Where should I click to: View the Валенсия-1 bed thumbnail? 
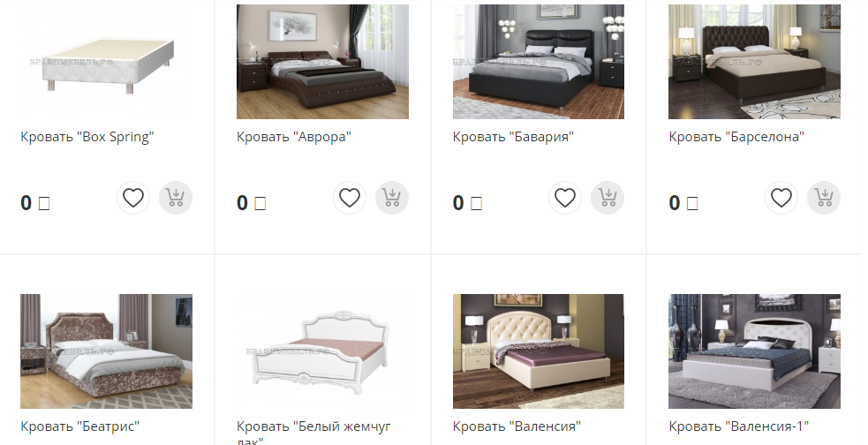(754, 351)
